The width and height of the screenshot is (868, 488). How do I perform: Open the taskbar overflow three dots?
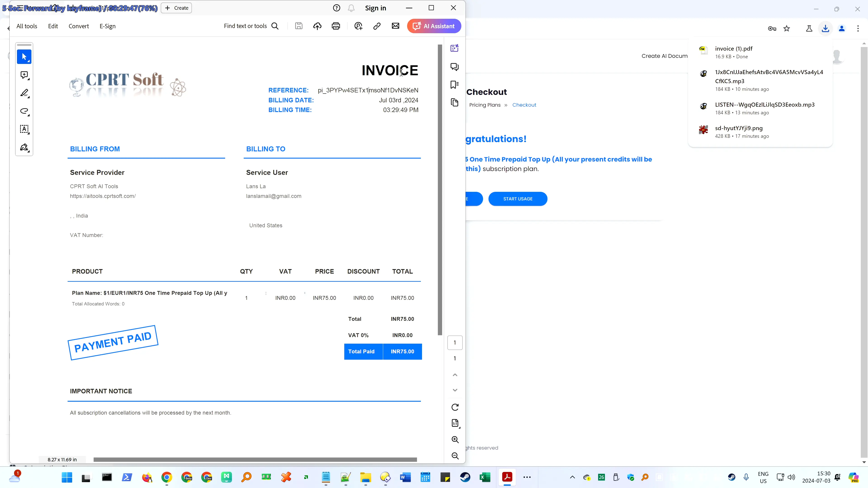(x=527, y=477)
